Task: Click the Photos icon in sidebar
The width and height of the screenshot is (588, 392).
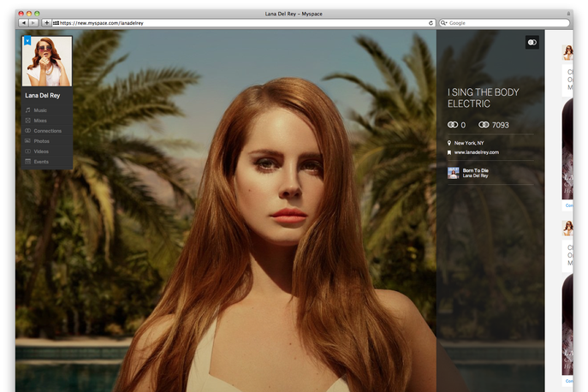Action: pos(28,141)
